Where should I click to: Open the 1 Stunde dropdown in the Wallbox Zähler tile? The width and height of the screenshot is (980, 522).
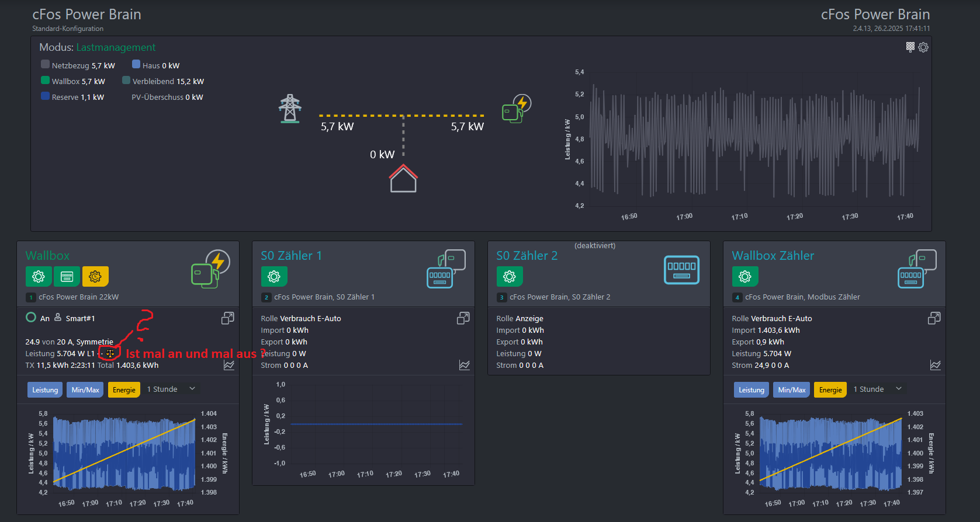878,389
